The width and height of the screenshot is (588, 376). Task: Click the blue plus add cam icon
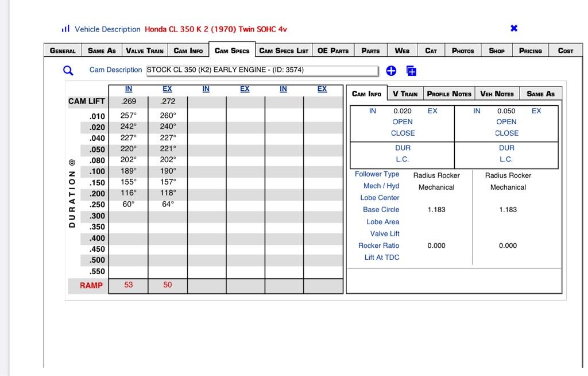391,71
